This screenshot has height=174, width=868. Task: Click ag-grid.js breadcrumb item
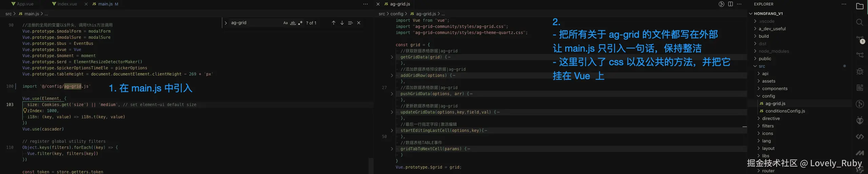point(423,14)
